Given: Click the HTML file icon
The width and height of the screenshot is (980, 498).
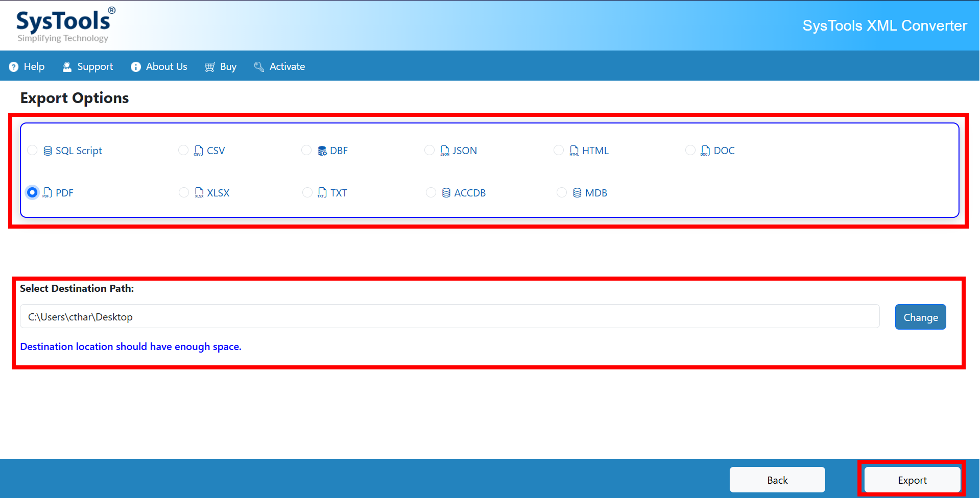Looking at the screenshot, I should click(574, 151).
